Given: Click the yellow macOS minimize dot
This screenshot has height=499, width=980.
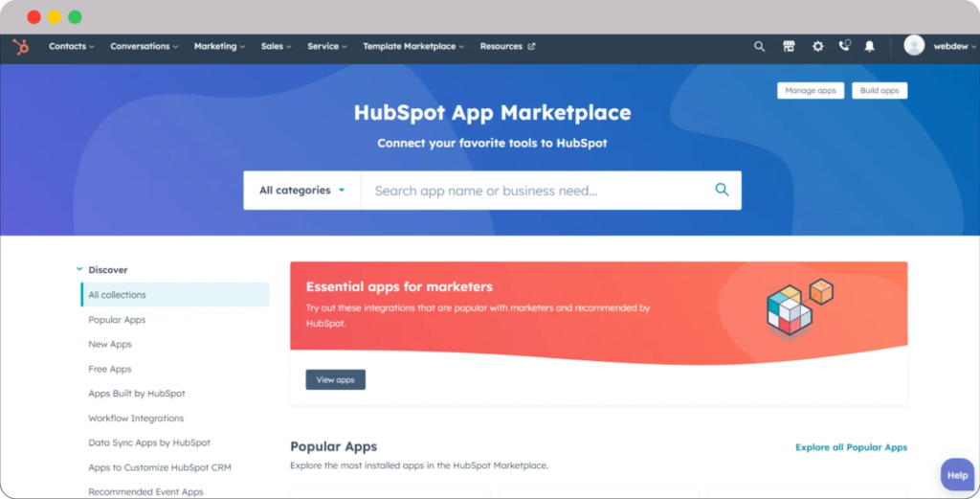Looking at the screenshot, I should coord(55,17).
